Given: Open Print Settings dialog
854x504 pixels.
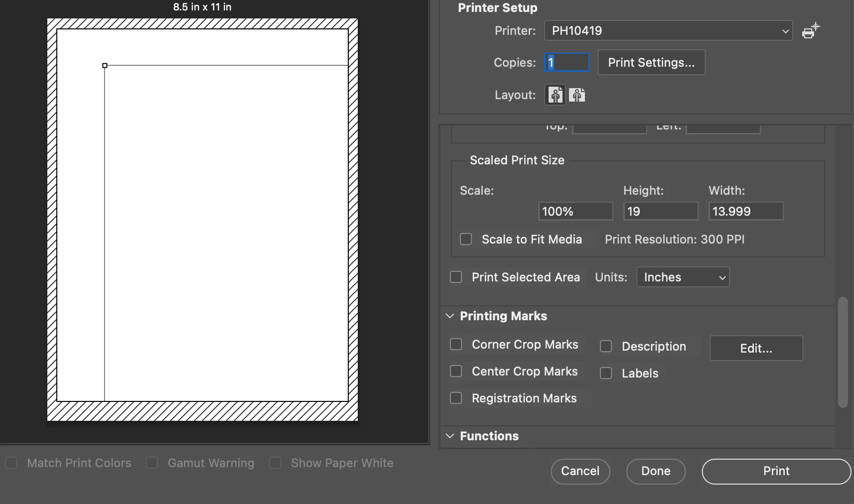Looking at the screenshot, I should [x=651, y=63].
